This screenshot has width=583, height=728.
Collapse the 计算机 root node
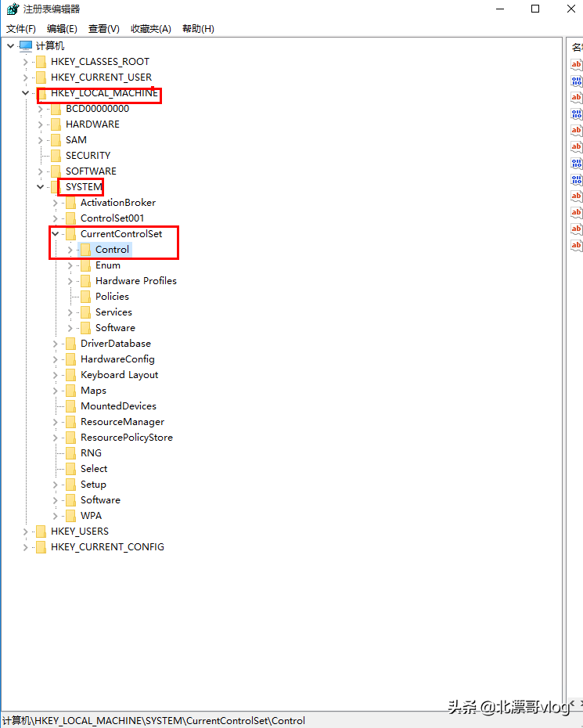(11, 45)
